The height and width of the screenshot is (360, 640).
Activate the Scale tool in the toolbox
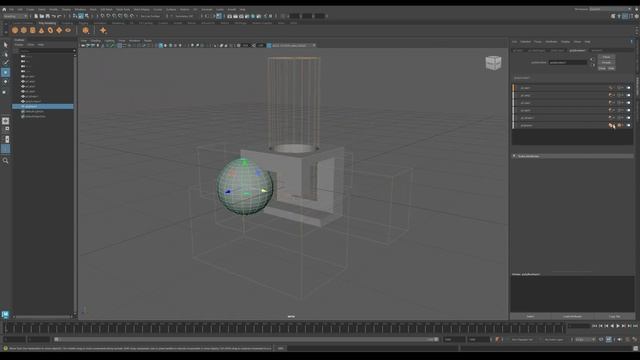click(5, 92)
